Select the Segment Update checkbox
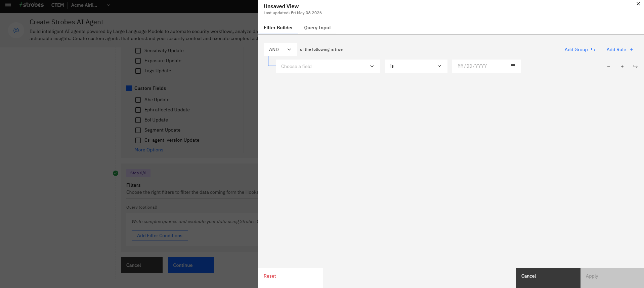The image size is (644, 288). pyautogui.click(x=138, y=130)
